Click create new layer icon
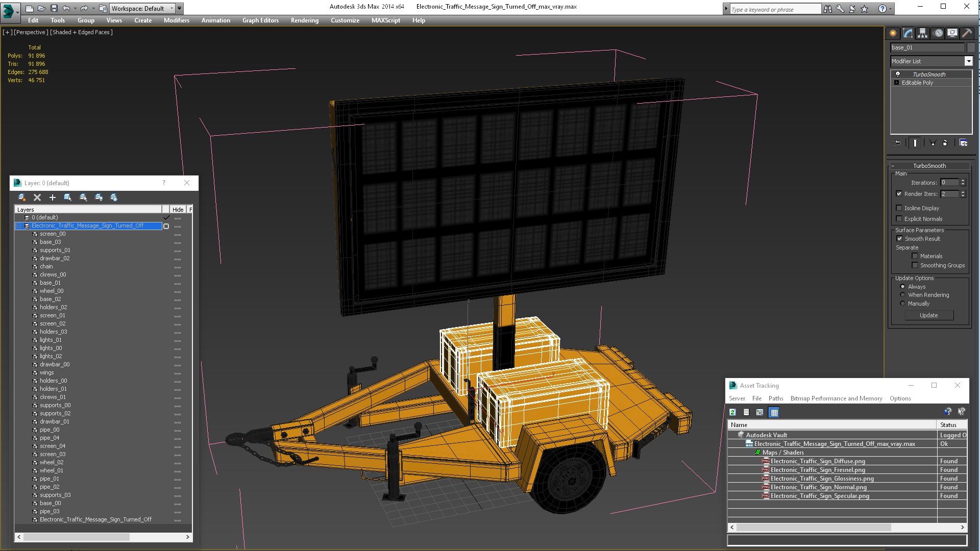 coord(22,197)
